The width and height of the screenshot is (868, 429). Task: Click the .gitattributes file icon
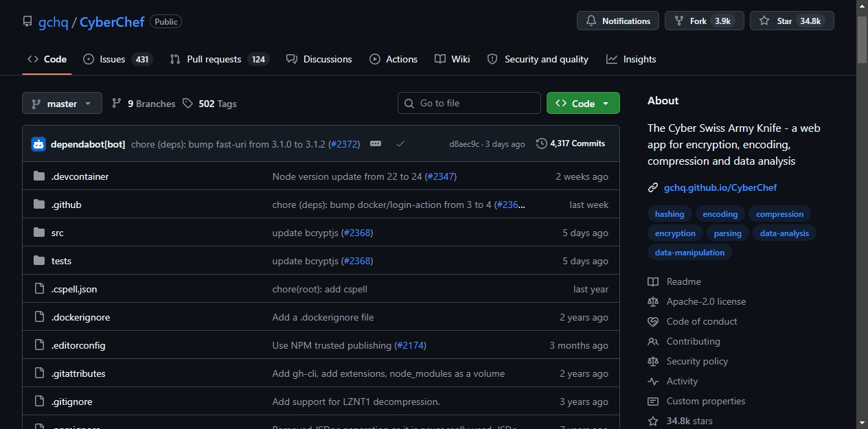(39, 373)
